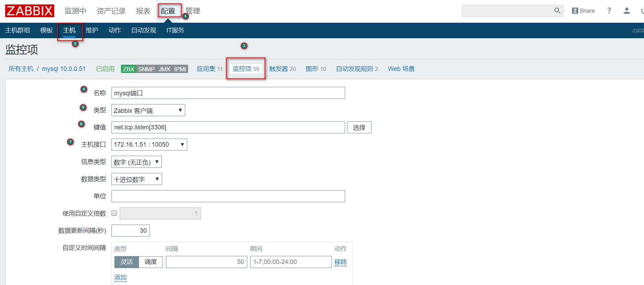Open the 监测中 top menu
This screenshot has width=644, height=285.
click(x=75, y=11)
